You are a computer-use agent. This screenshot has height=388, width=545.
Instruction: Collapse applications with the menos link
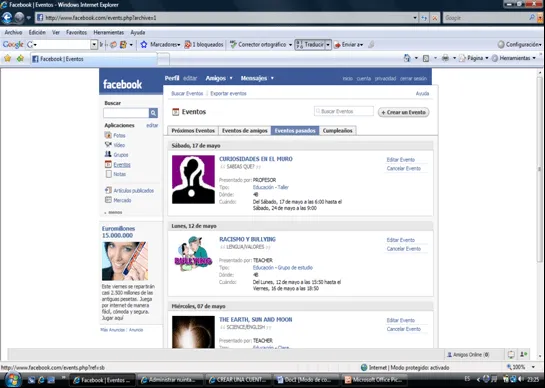(x=114, y=212)
